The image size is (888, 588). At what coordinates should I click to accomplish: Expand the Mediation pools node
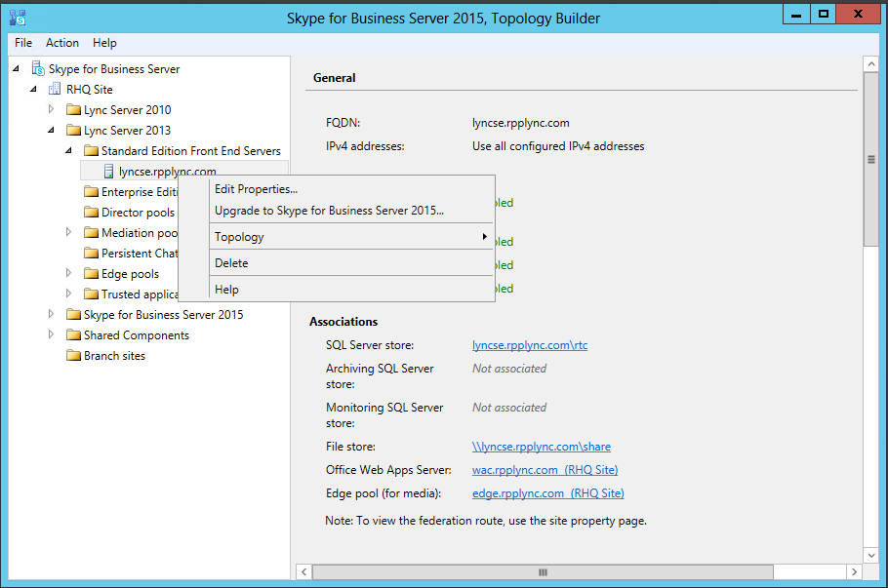point(68,231)
